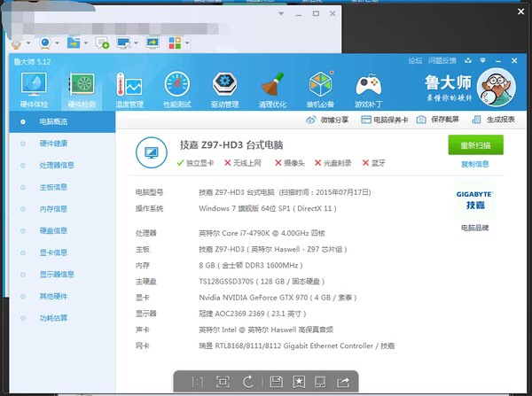This screenshot has width=532, height=396.
Task: Click the video call camera icon
Action: (45, 43)
